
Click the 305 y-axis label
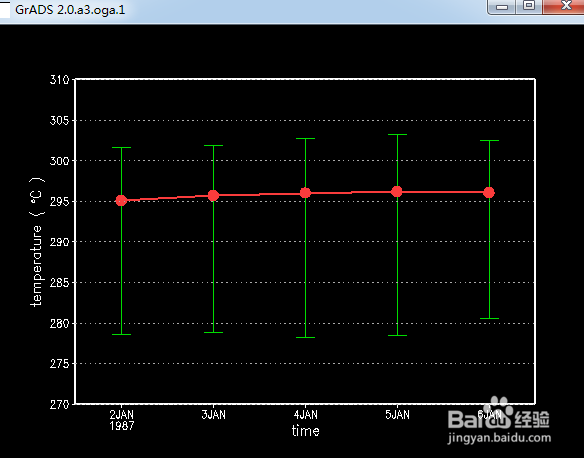coord(60,120)
